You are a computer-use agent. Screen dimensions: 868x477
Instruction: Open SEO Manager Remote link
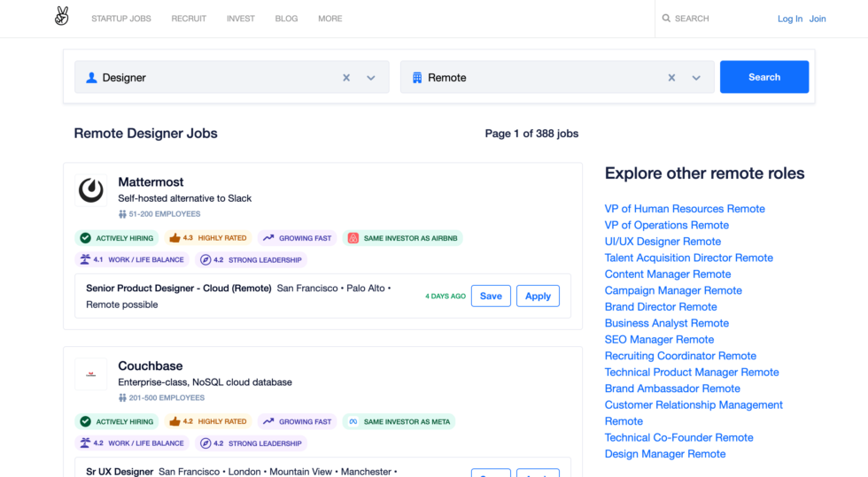click(659, 339)
